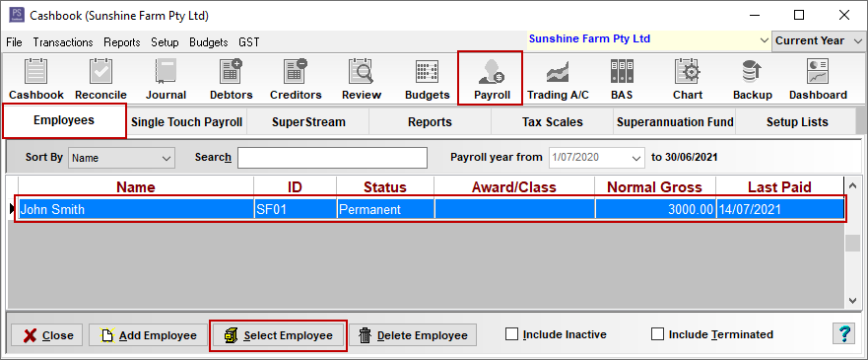Open the Payroll module

[492, 79]
